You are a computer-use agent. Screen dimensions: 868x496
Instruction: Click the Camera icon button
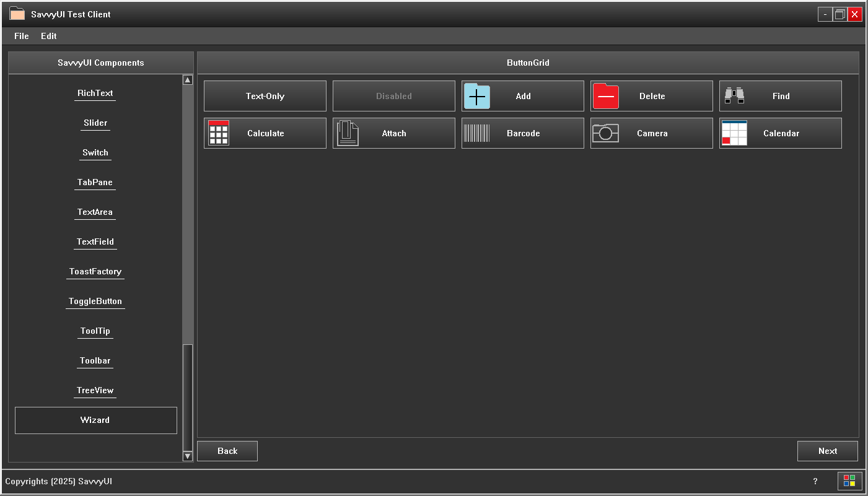coord(651,133)
